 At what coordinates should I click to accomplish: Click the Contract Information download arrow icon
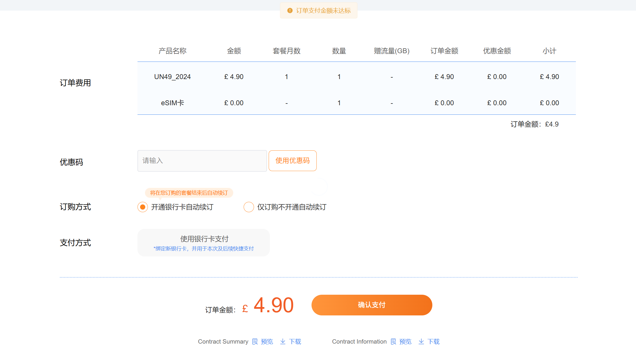click(421, 342)
